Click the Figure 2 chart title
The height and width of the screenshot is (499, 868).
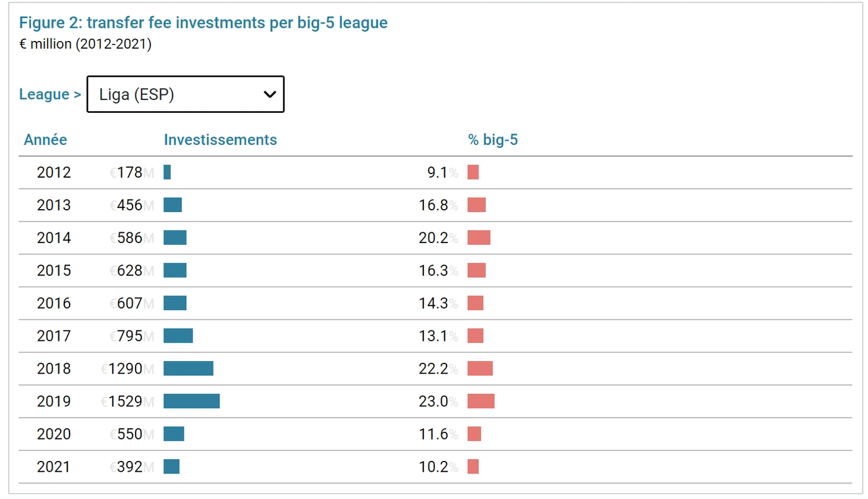pyautogui.click(x=203, y=23)
